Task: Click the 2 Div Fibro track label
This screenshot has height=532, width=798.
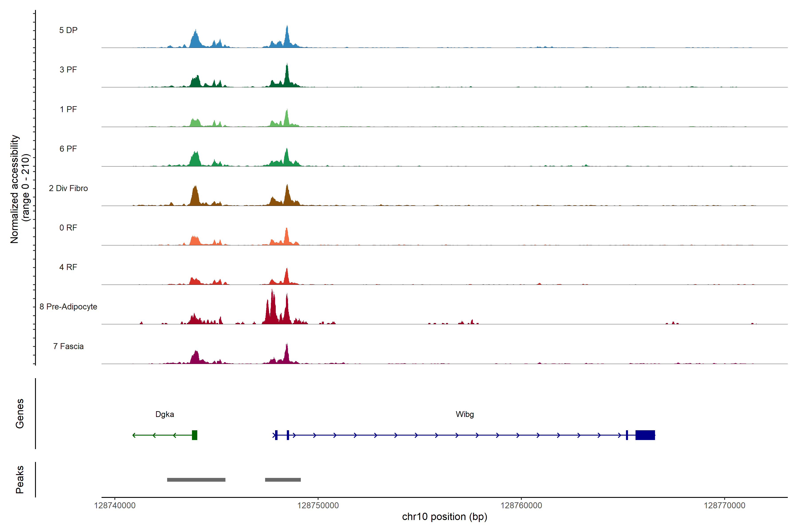Action: (68, 188)
